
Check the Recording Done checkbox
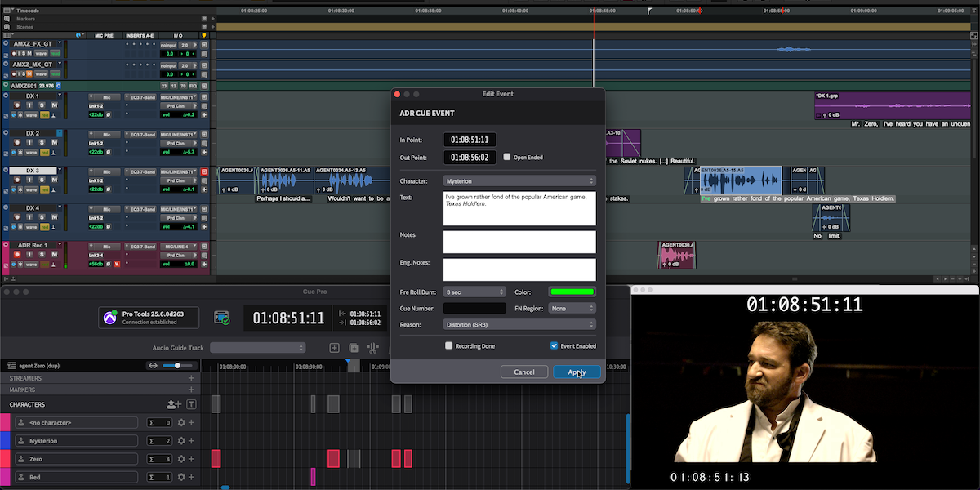point(448,346)
